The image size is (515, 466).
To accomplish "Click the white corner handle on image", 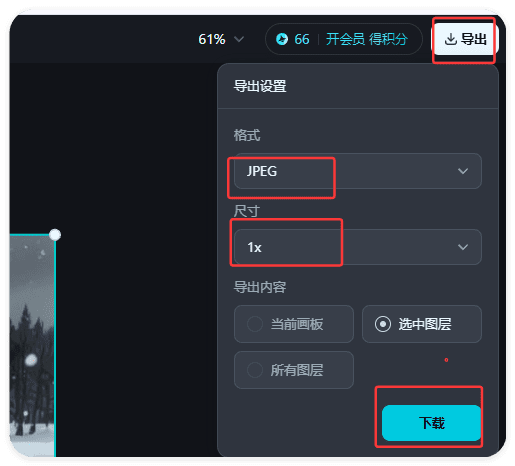I will [x=55, y=235].
